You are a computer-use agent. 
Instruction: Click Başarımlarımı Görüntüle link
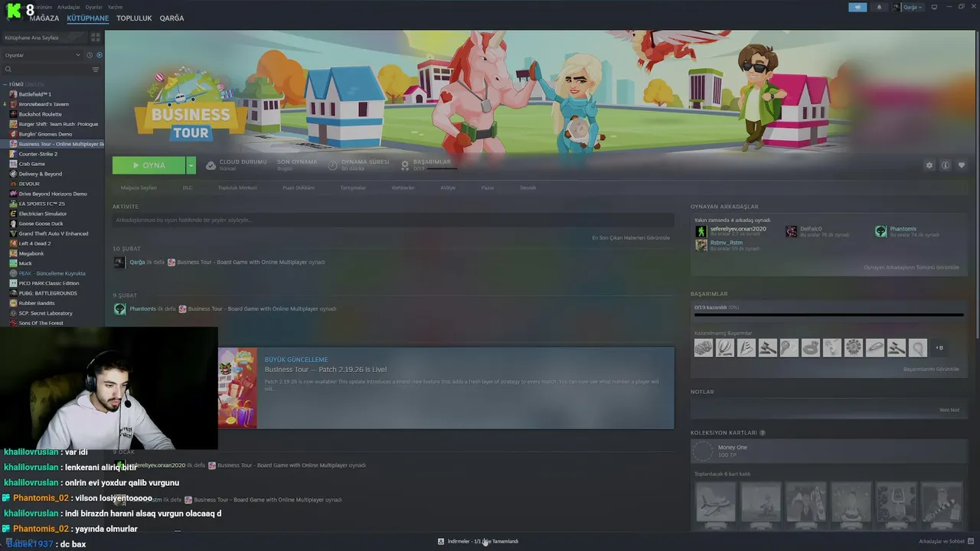click(x=931, y=369)
